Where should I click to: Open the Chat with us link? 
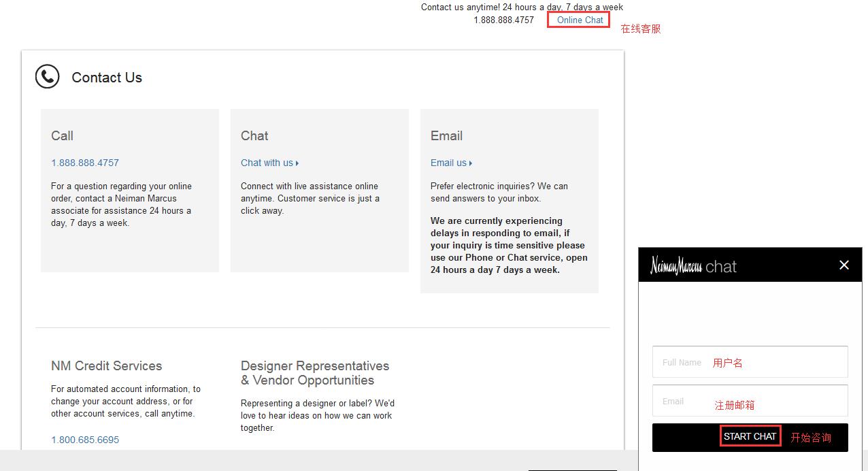pos(267,163)
